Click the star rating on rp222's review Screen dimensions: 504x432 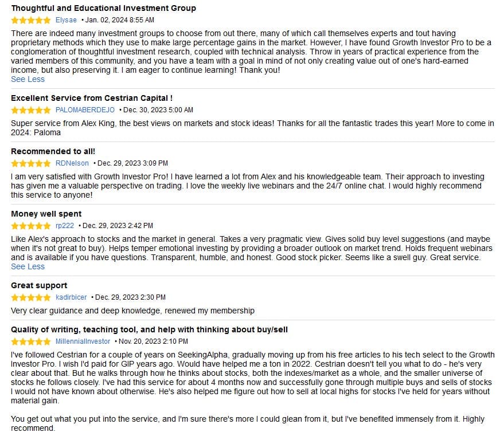coord(31,226)
